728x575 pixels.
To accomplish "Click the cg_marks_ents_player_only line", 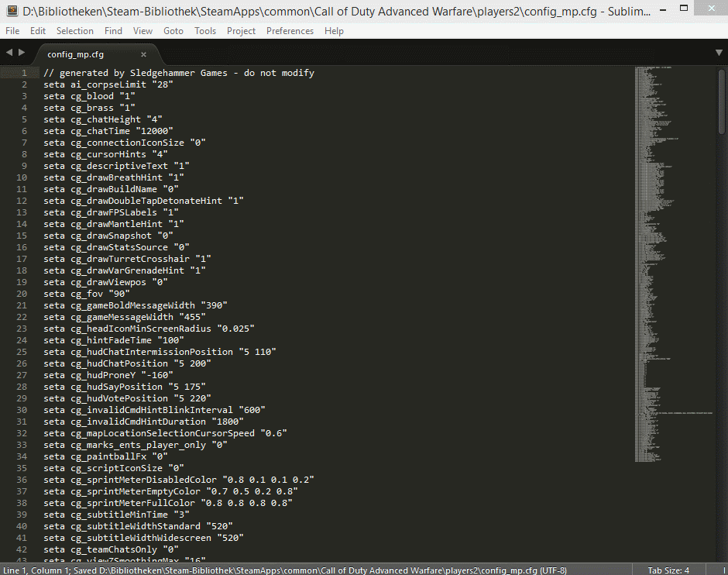I will (x=136, y=445).
